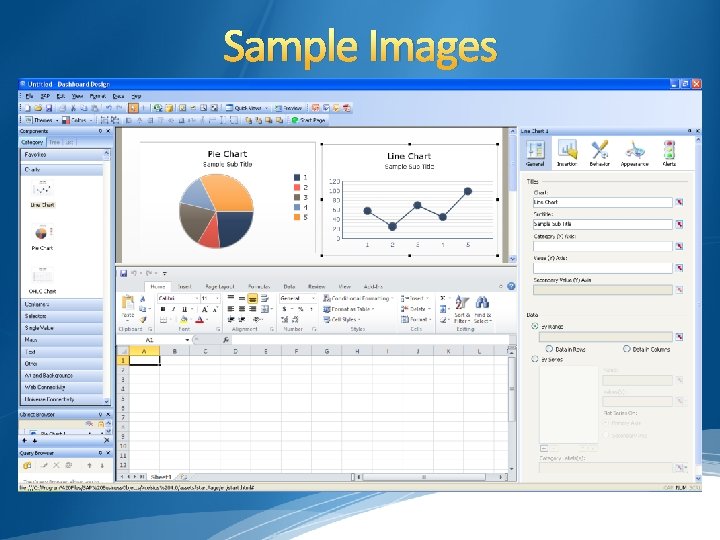Open the View menu

(77, 96)
